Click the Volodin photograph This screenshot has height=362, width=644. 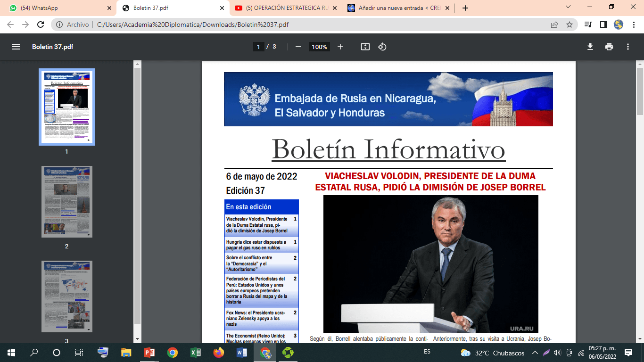[431, 264]
